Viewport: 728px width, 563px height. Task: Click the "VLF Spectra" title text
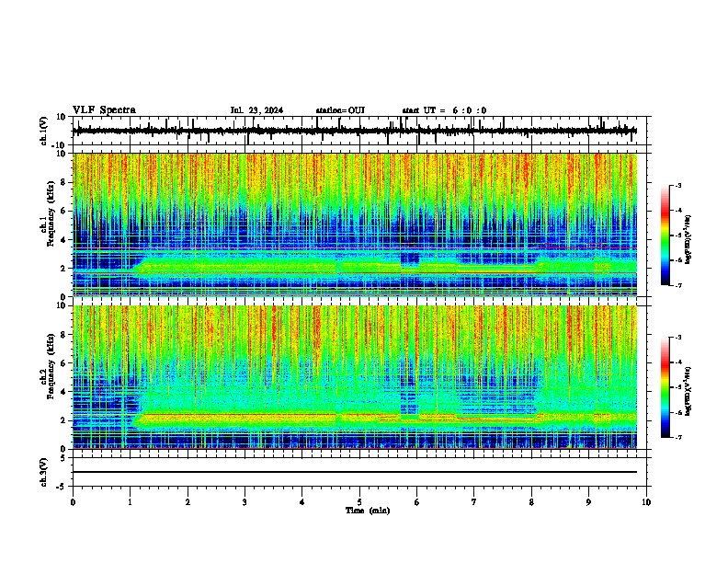[104, 109]
